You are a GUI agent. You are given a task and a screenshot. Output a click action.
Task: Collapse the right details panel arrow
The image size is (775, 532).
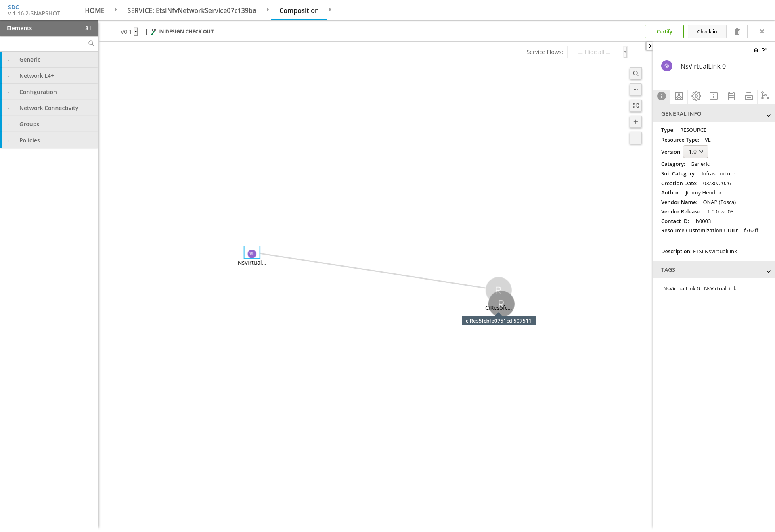pos(649,46)
